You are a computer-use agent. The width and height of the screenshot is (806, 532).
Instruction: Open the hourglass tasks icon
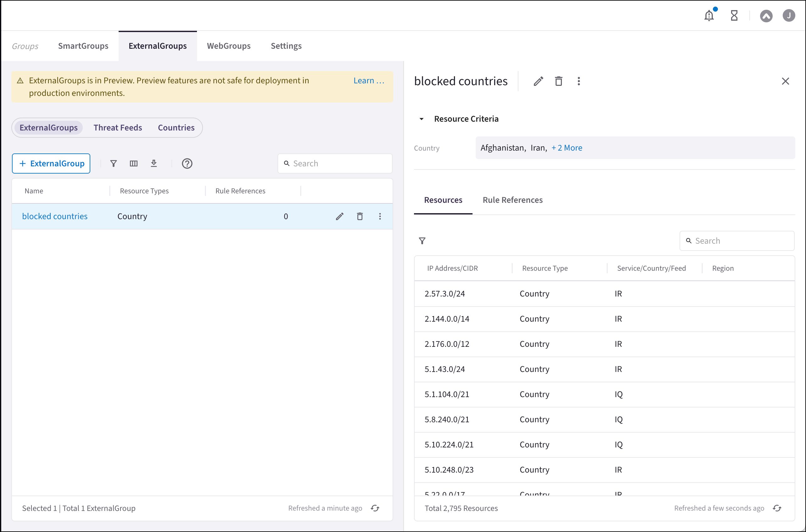pos(734,16)
